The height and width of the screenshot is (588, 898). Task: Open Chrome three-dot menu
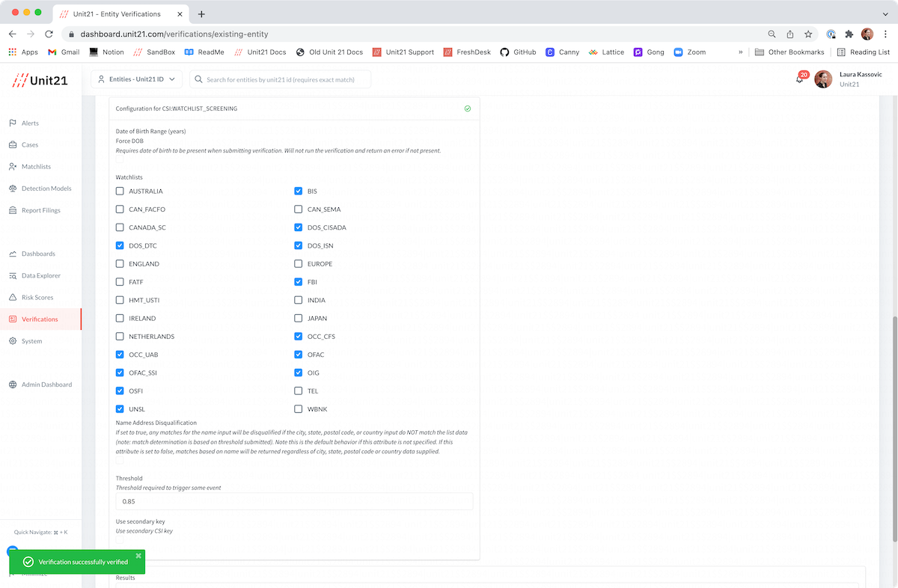(885, 34)
